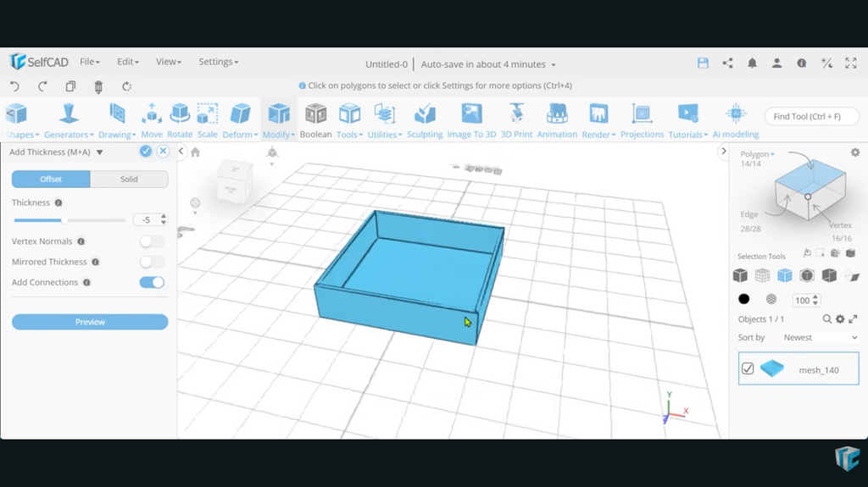Open the View menu
Screen dimensions: 868x487
point(169,62)
